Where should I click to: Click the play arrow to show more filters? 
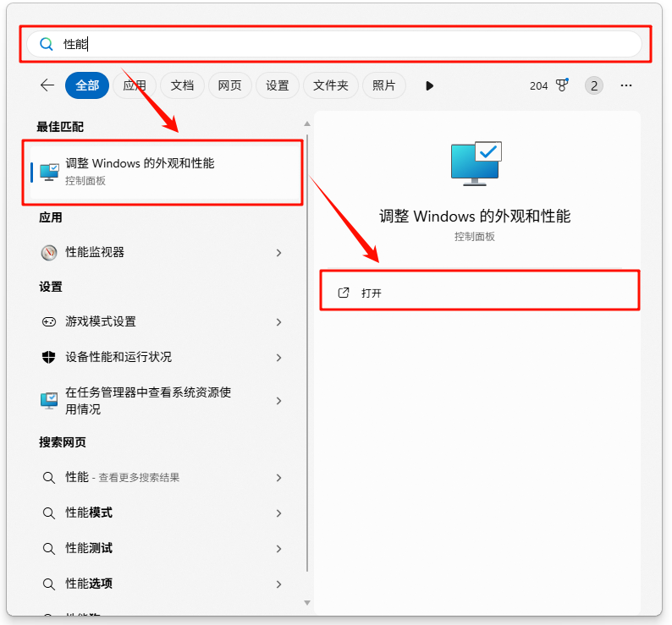(430, 85)
